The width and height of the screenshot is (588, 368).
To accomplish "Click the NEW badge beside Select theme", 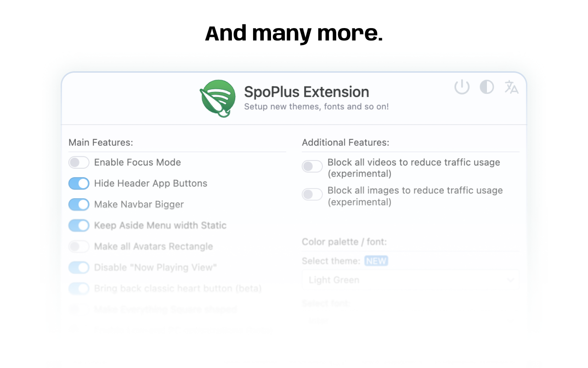I will click(376, 261).
